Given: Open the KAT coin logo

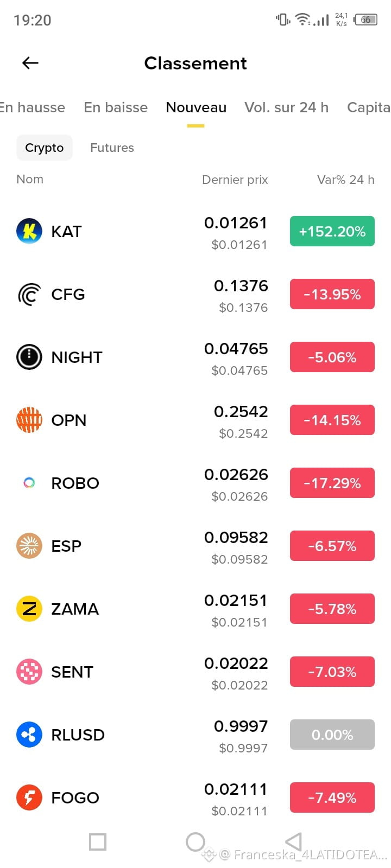Looking at the screenshot, I should 29,231.
